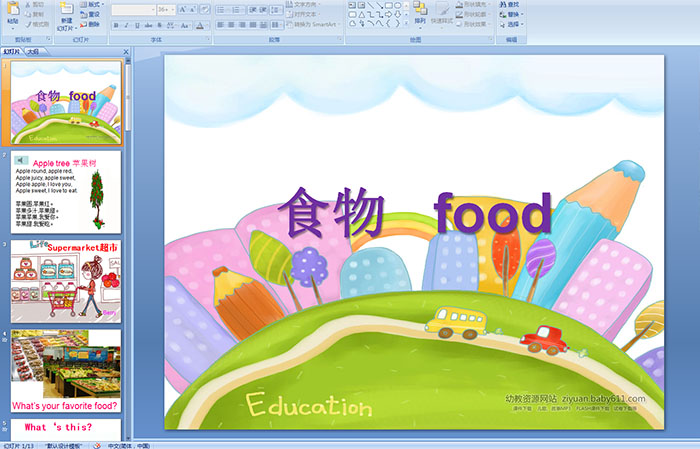The width and height of the screenshot is (700, 449).
Task: Switch to the Slides (幻灯片) tab
Action: 12,52
